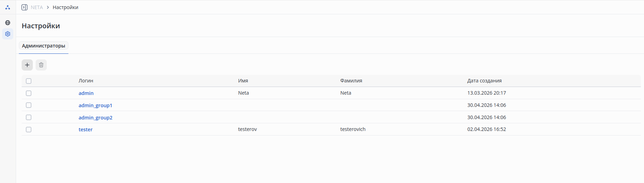Check the box for the admin row
The width and height of the screenshot is (644, 183).
[x=29, y=93]
